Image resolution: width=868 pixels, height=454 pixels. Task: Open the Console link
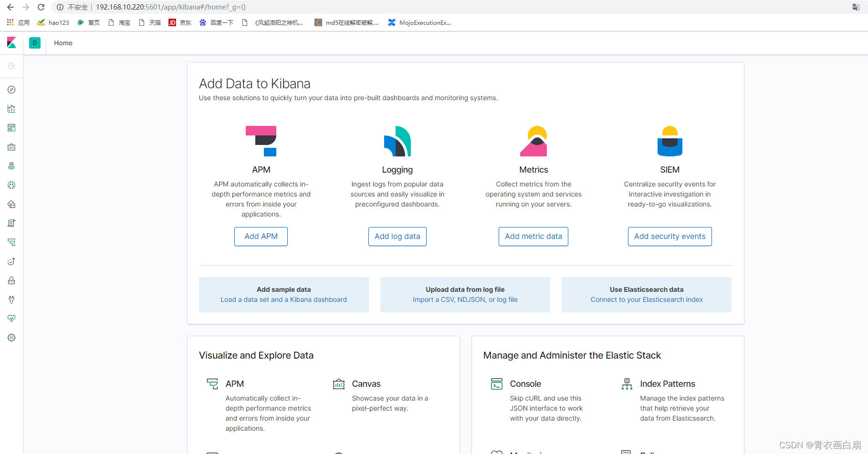(x=525, y=384)
